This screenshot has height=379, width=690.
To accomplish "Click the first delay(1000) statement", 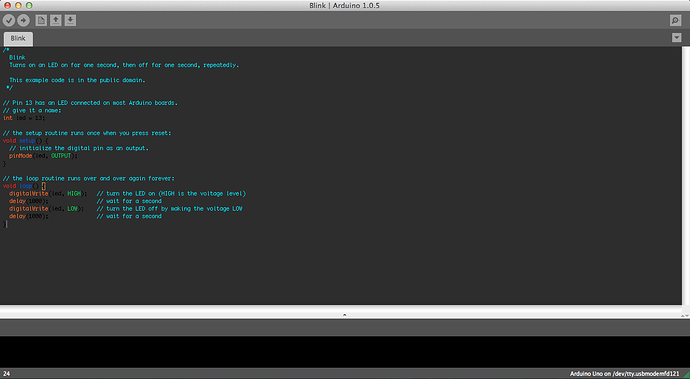I will pos(29,201).
